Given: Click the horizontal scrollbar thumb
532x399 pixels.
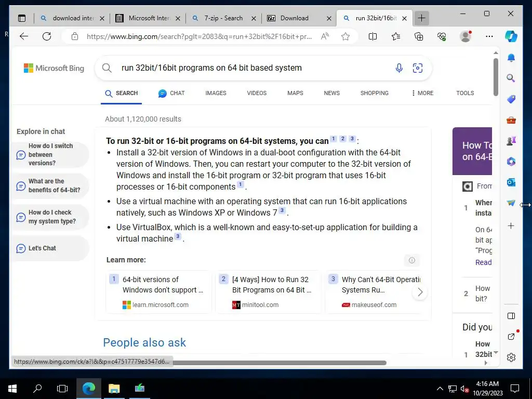Looking at the screenshot, I should coord(280,363).
